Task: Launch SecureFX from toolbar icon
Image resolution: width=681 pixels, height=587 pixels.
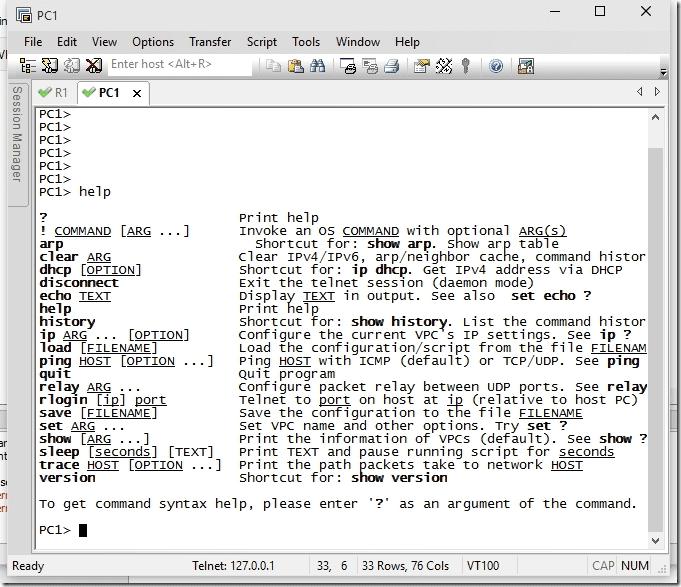Action: [526, 66]
